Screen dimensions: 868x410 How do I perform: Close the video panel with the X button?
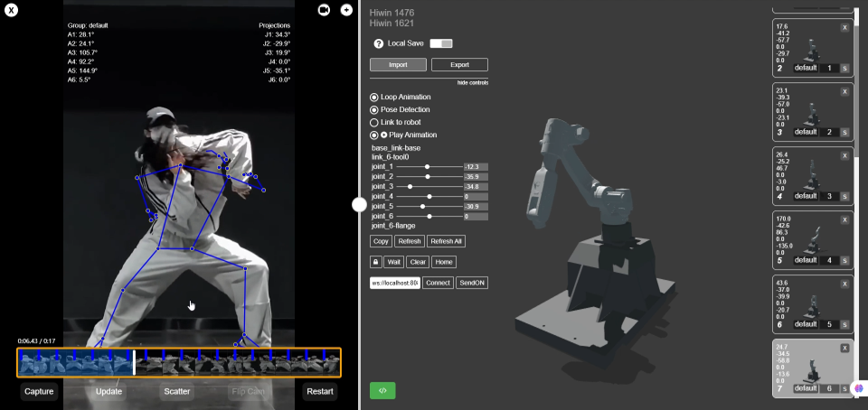tap(11, 9)
